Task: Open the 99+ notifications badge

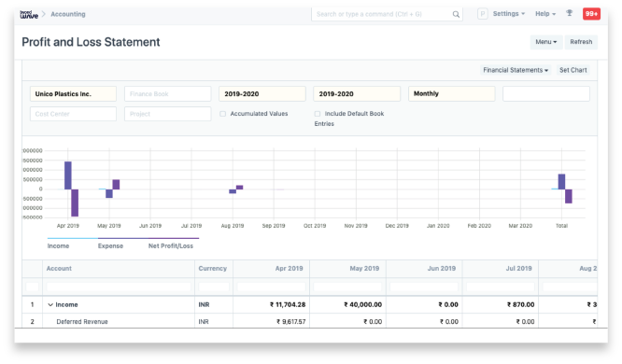Action: click(591, 14)
